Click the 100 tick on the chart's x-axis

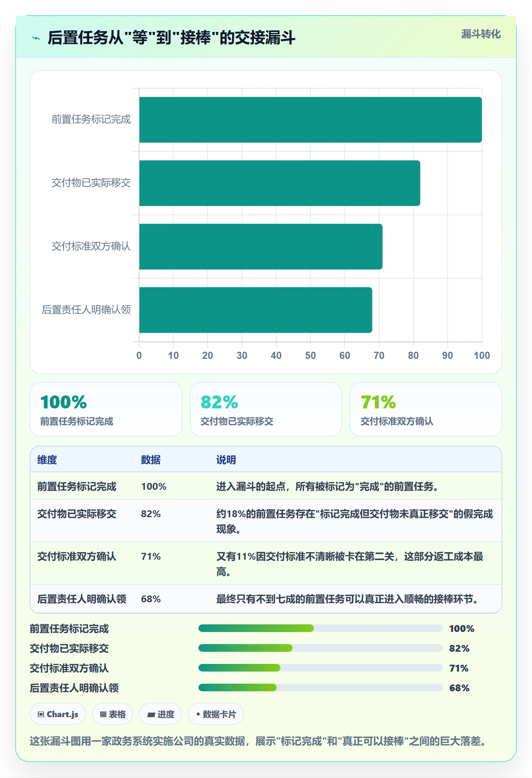[x=482, y=356]
